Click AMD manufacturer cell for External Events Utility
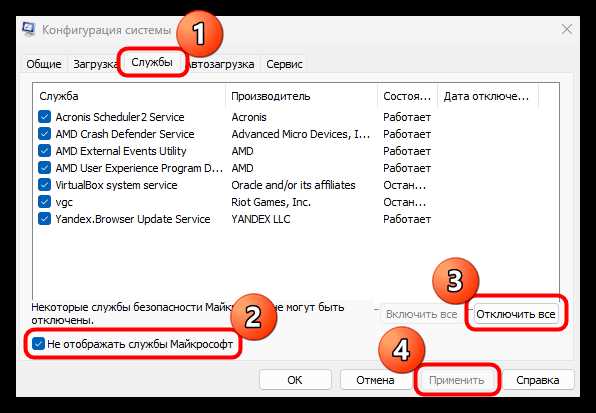Image resolution: width=596 pixels, height=413 pixels. [x=243, y=151]
